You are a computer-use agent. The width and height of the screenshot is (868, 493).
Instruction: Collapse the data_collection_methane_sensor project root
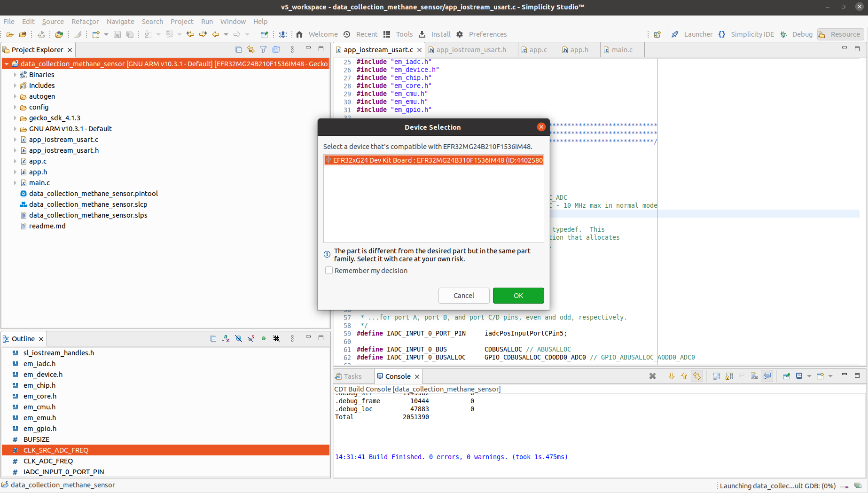[7, 64]
